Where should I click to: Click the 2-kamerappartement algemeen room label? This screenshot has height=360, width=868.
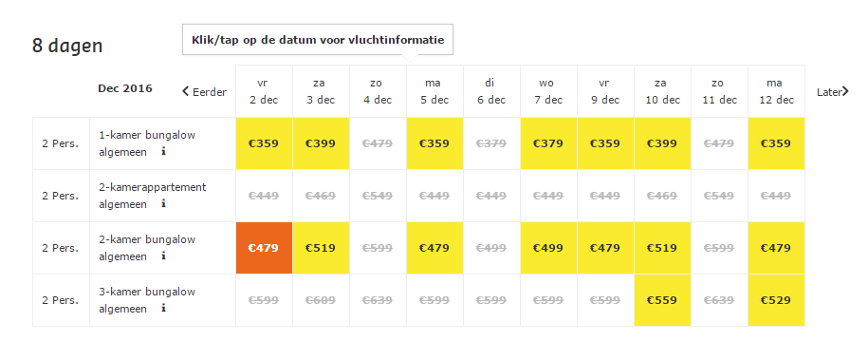[152, 196]
